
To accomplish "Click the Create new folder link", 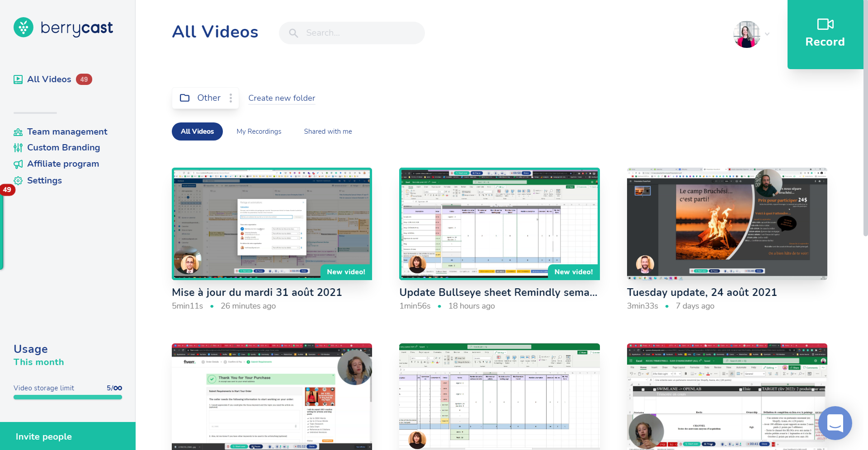I will pyautogui.click(x=282, y=98).
